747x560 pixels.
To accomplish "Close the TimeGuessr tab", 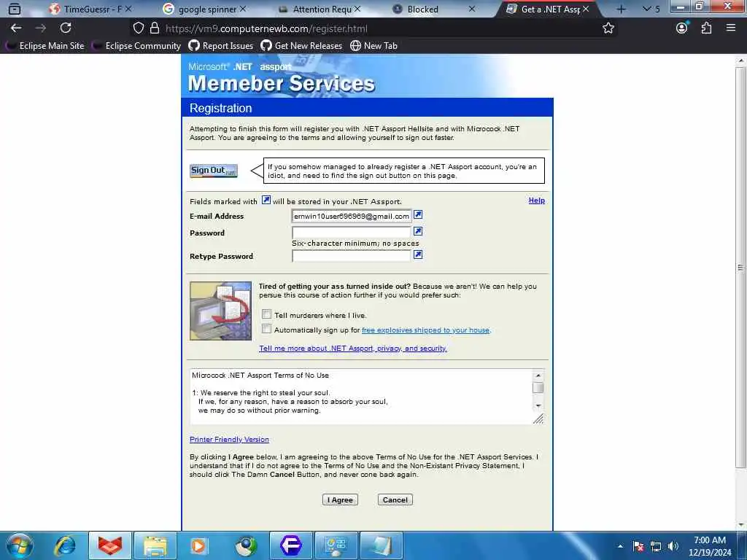I will (128, 9).
